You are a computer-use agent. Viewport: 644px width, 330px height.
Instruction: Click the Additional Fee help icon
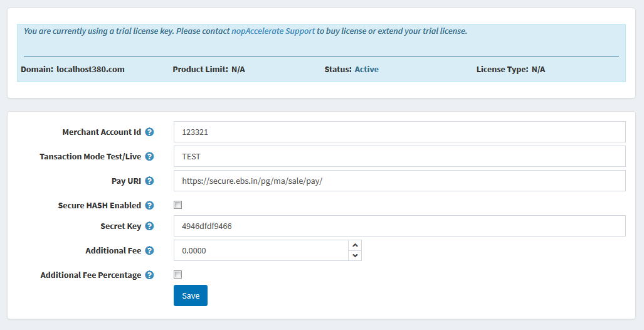pyautogui.click(x=149, y=251)
